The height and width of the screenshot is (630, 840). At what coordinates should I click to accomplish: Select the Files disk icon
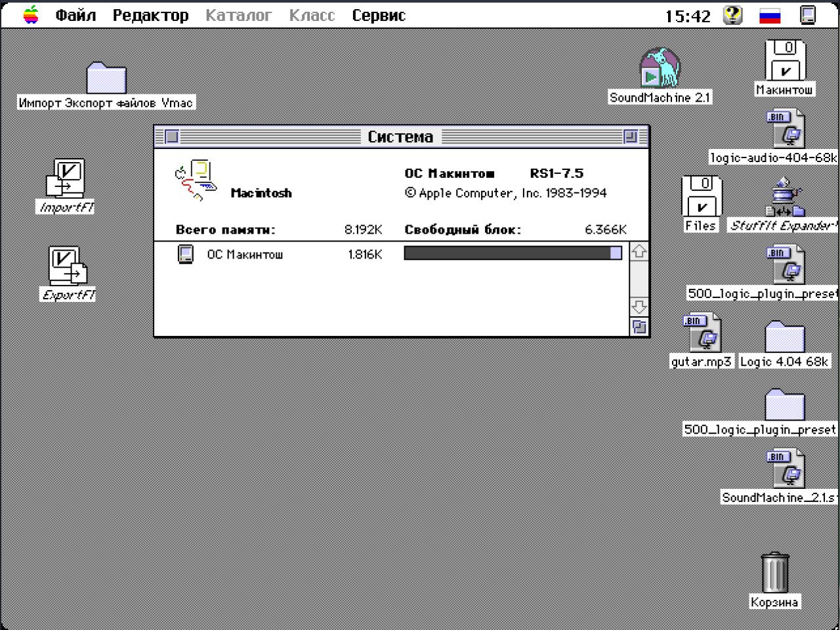[702, 196]
